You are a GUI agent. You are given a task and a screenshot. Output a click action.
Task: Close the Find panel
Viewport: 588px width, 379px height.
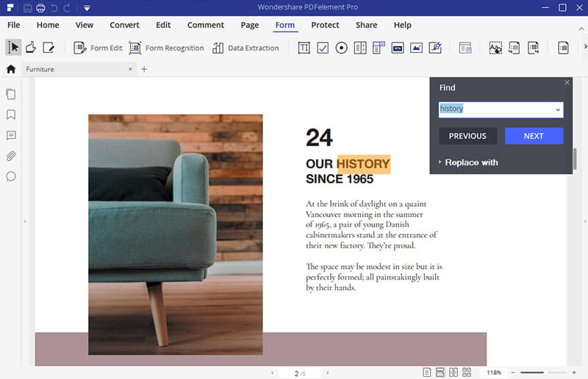[x=567, y=82]
